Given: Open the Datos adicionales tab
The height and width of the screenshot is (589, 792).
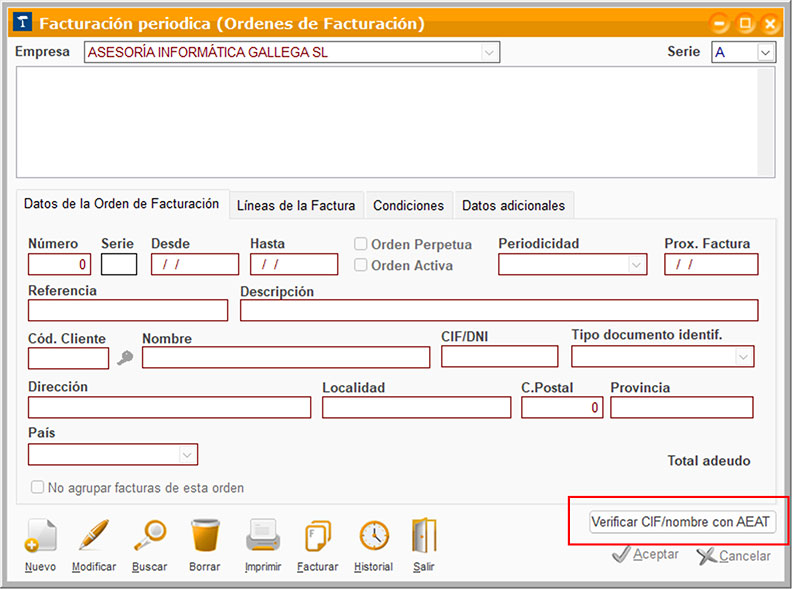Looking at the screenshot, I should 513,205.
